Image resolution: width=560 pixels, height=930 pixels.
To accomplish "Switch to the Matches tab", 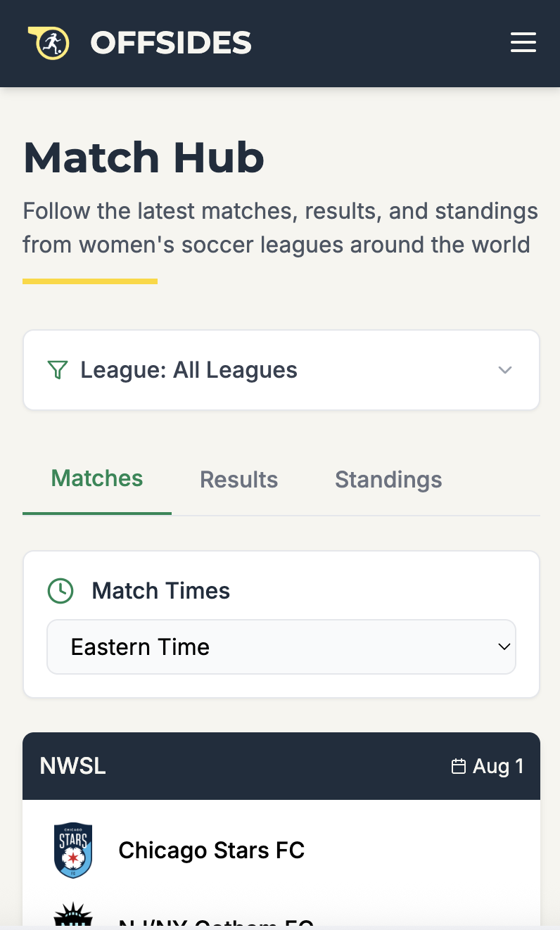I will (x=97, y=479).
